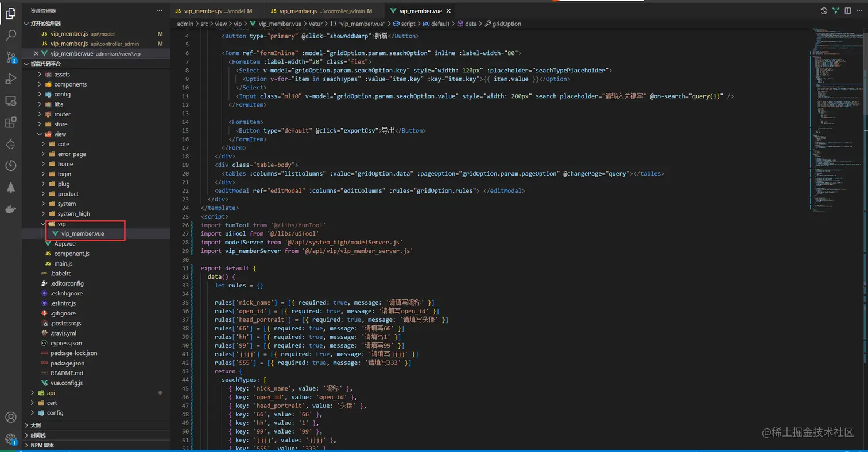Open the cypress.json file
Viewport: 868px width, 452px height.
(95, 343)
